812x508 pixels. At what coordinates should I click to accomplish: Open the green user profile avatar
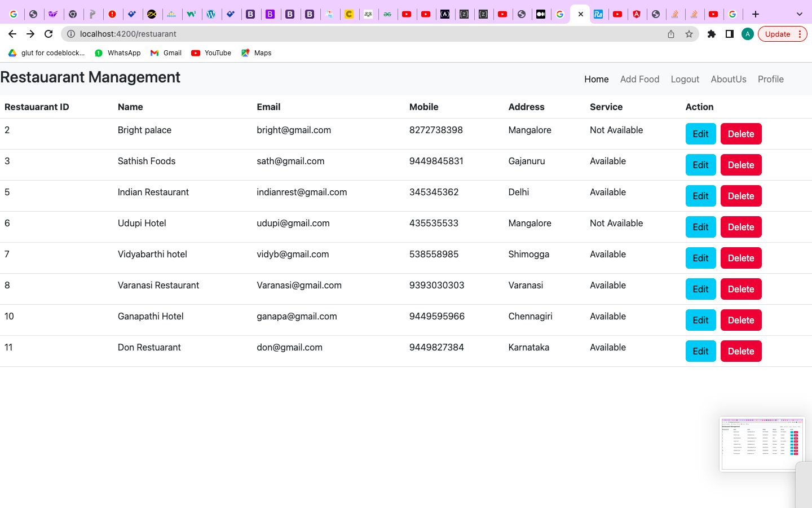click(x=748, y=34)
